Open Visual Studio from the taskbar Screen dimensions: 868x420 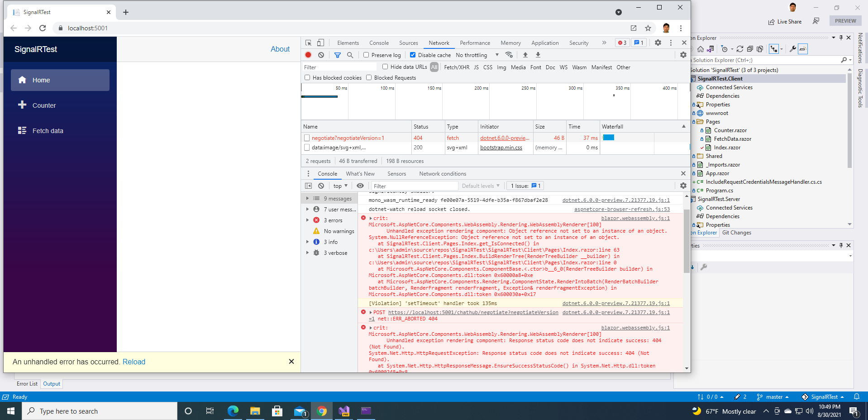(344, 411)
